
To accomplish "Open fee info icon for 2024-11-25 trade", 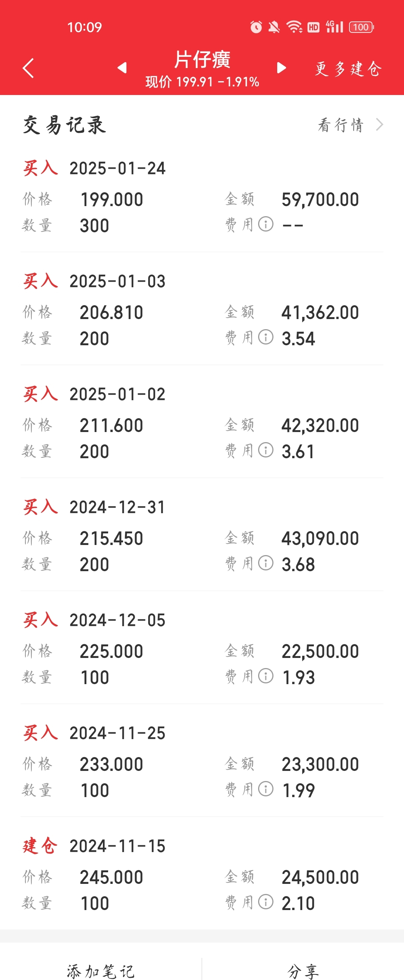I will (266, 789).
